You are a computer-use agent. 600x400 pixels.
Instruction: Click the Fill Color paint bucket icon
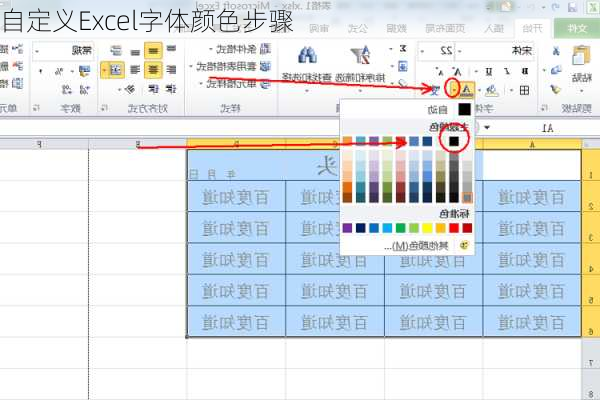[491, 90]
